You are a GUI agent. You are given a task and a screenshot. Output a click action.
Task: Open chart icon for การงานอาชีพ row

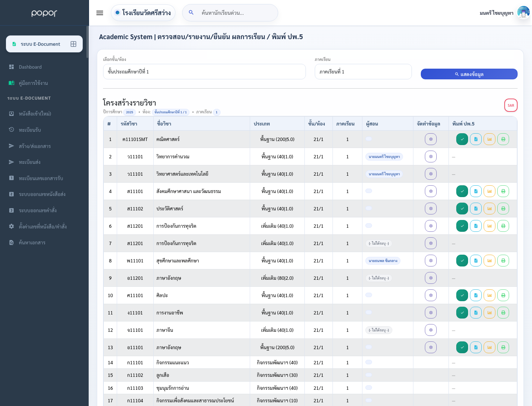tap(490, 313)
